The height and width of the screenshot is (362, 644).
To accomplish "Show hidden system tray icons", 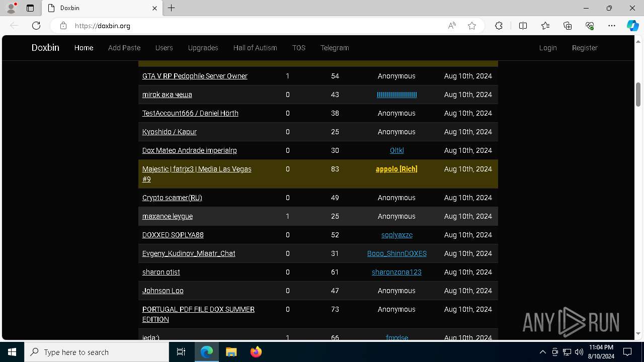I will 542,352.
